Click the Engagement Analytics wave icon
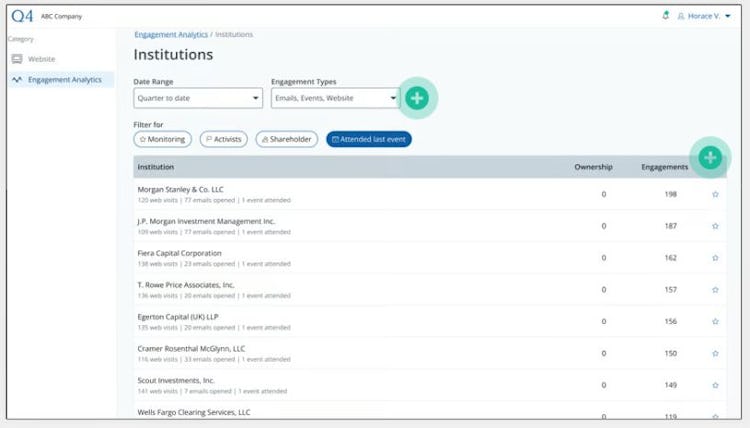Image resolution: width=750 pixels, height=428 pixels. pos(17,79)
